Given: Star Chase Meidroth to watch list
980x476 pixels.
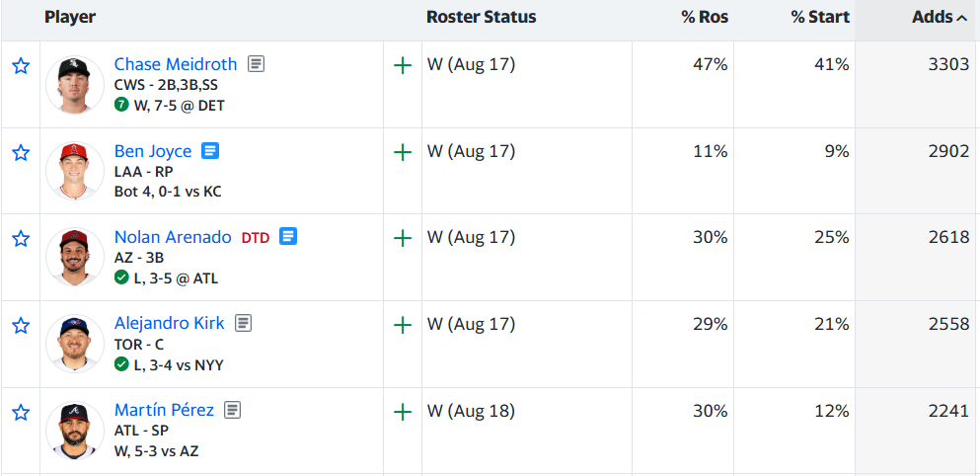Looking at the screenshot, I should point(21,66).
